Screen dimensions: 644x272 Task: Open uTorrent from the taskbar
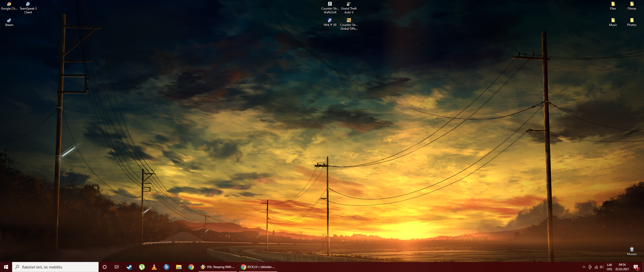[142, 267]
